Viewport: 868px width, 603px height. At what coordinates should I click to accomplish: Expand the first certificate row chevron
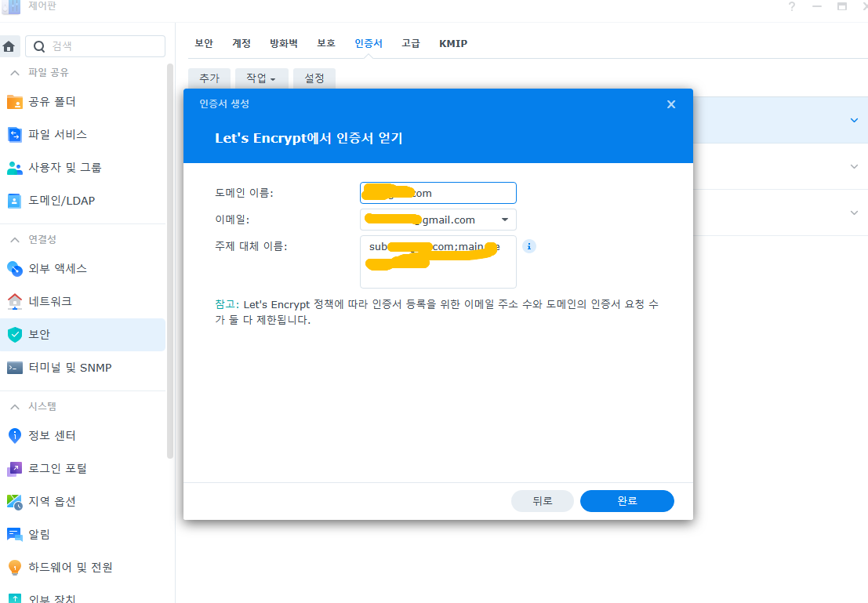[854, 120]
